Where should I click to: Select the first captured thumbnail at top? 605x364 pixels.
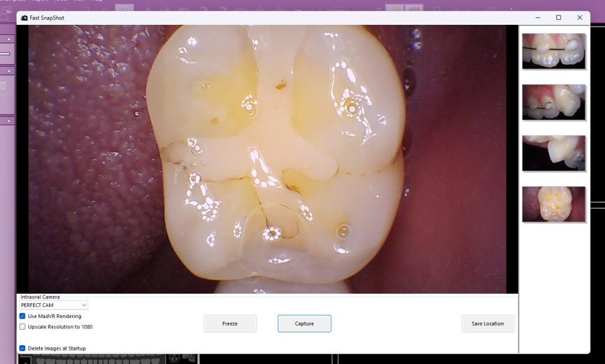click(554, 51)
